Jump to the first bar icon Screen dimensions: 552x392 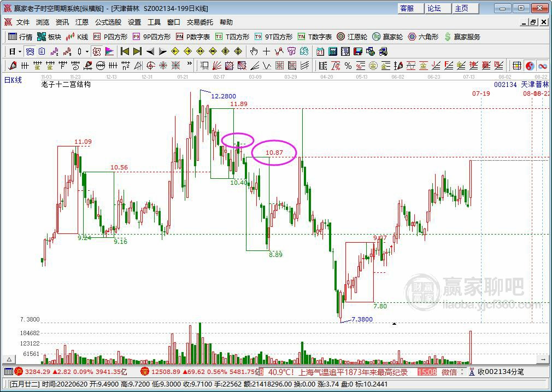click(125, 52)
